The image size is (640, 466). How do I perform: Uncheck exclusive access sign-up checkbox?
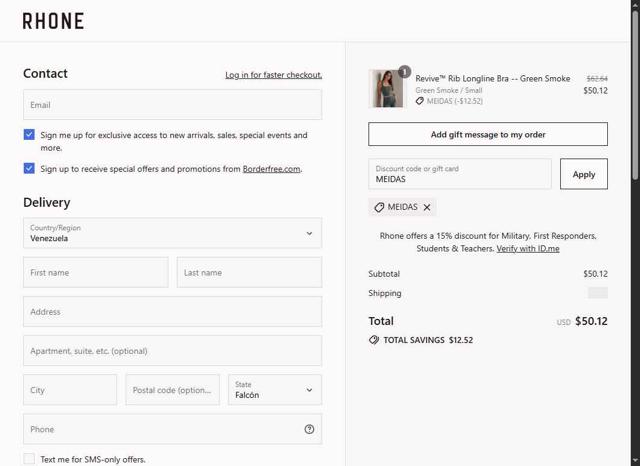tap(29, 135)
